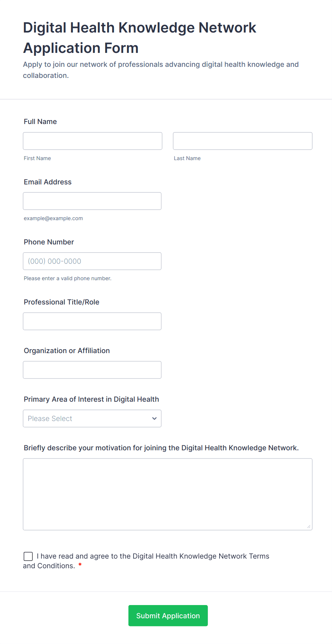Focus the Email Address text box
Image resolution: width=332 pixels, height=644 pixels.
(x=92, y=201)
